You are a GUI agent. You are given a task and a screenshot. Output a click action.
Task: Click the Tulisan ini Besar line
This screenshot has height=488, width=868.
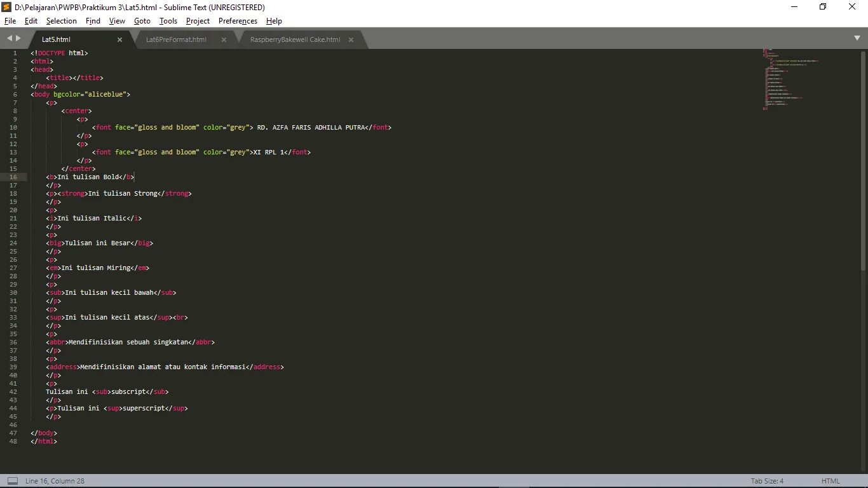[100, 243]
